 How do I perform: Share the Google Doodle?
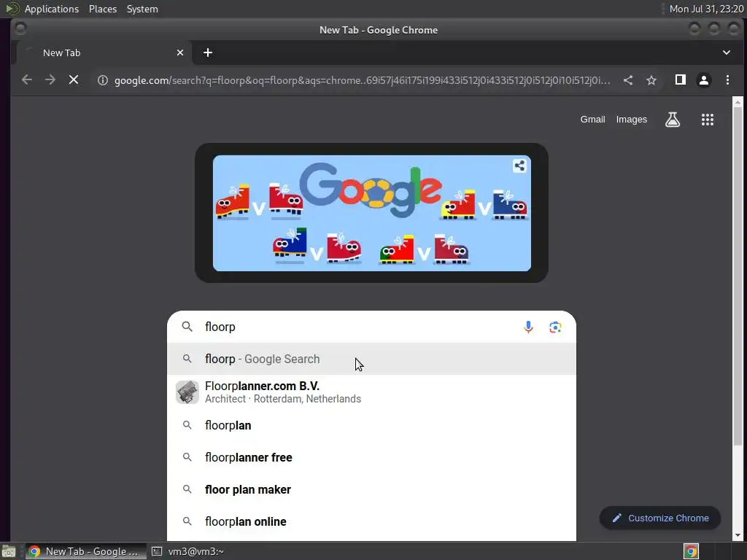tap(519, 166)
